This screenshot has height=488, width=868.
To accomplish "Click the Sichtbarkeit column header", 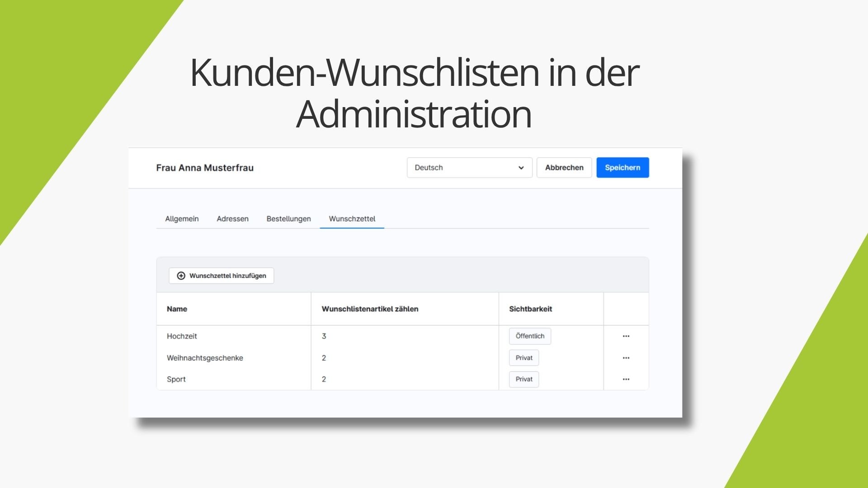I will click(530, 309).
